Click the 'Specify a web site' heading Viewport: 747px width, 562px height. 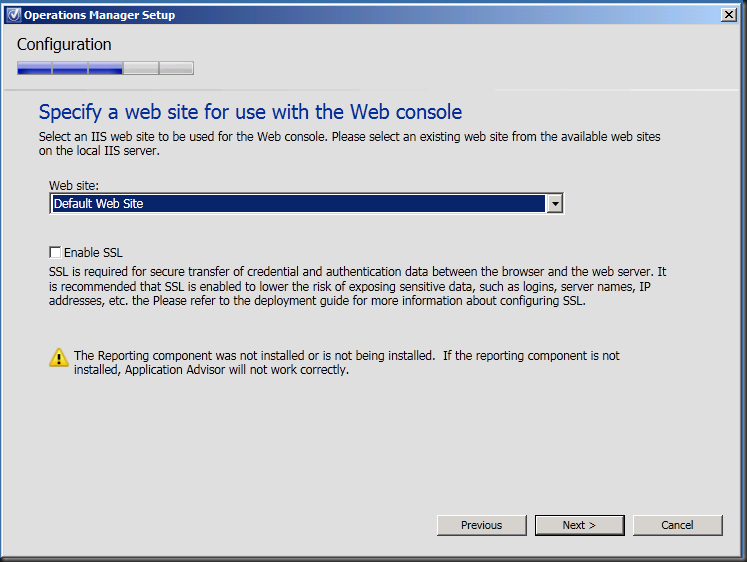[x=250, y=111]
